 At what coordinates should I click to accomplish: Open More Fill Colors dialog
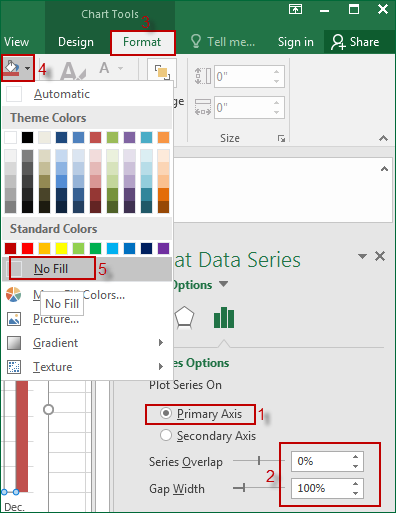pyautogui.click(x=87, y=295)
